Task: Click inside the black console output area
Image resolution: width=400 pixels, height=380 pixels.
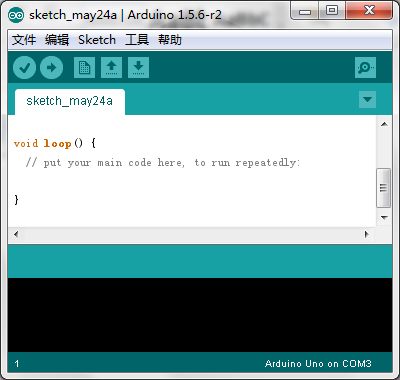Action: click(200, 315)
